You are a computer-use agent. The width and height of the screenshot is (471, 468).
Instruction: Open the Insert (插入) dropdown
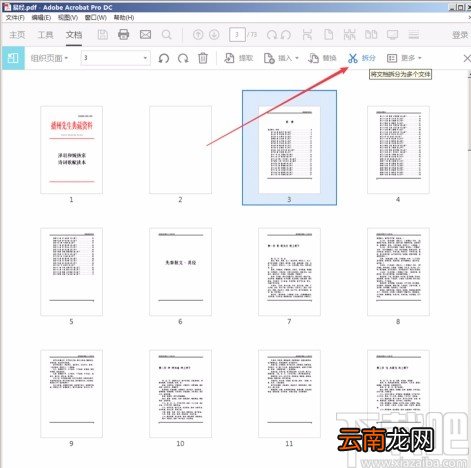click(281, 58)
